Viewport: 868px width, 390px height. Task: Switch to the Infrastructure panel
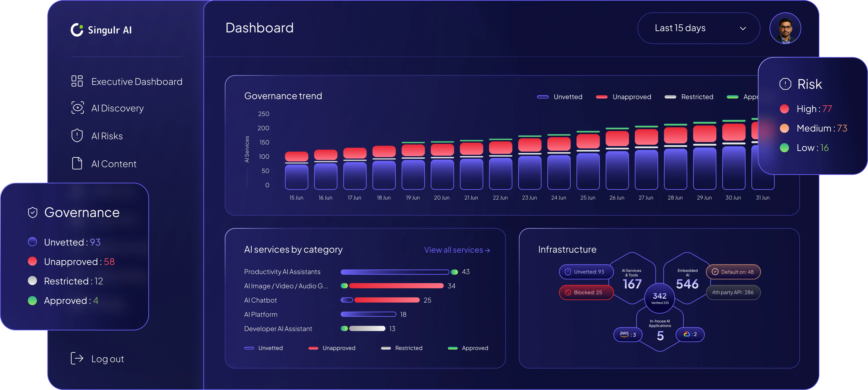[x=567, y=250]
